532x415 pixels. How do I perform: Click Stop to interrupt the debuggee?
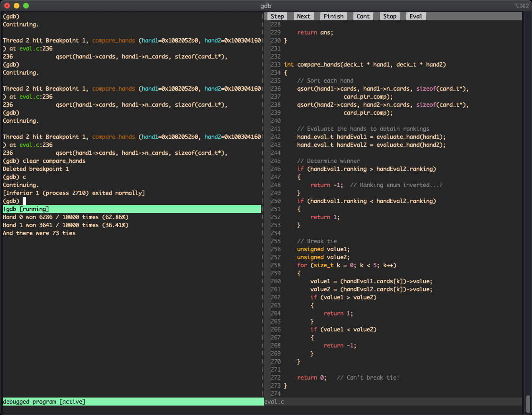click(x=389, y=16)
